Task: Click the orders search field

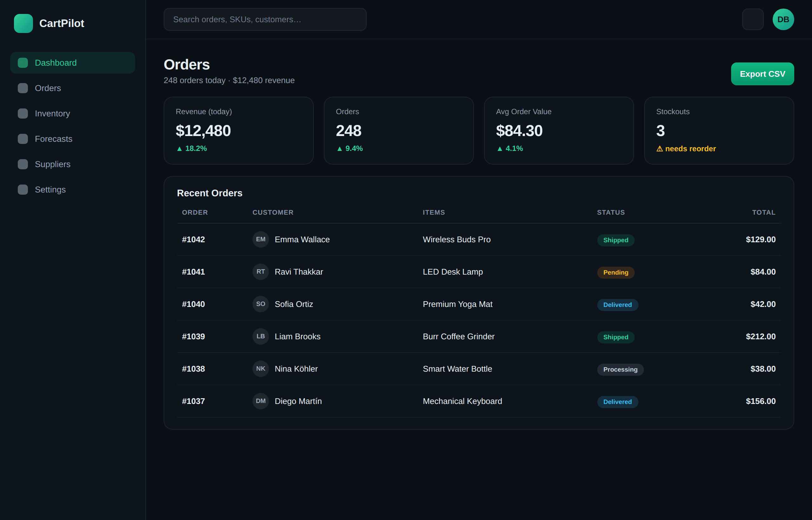Action: pos(265,20)
